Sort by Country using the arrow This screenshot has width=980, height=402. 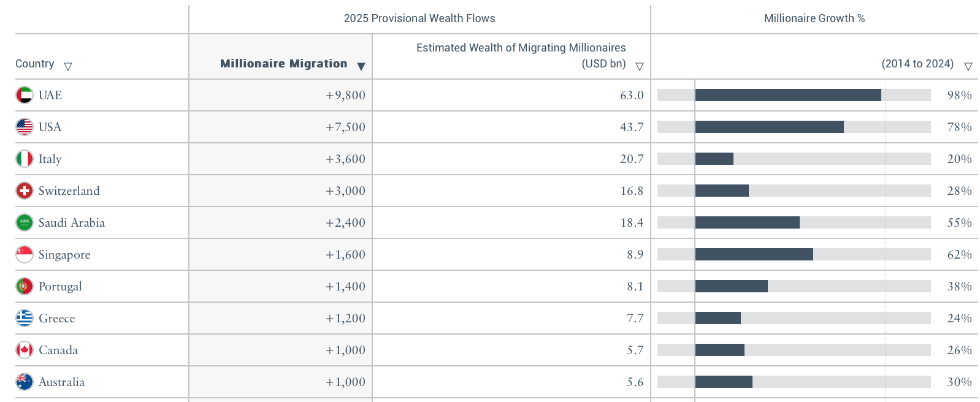point(68,66)
